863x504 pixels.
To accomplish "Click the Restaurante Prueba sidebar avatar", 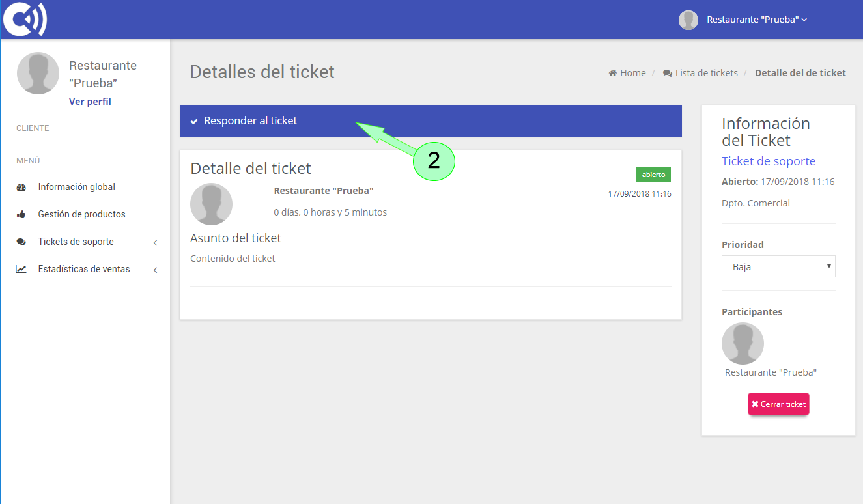I will (x=38, y=73).
